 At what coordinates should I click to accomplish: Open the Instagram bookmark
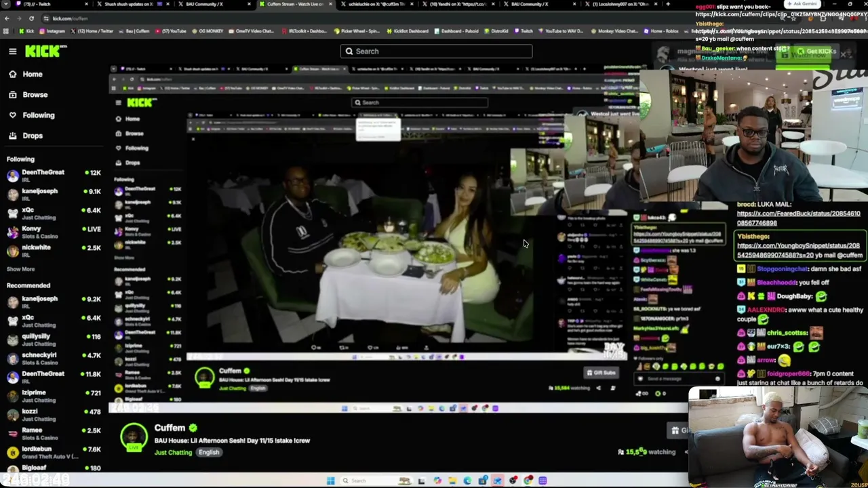tap(52, 31)
